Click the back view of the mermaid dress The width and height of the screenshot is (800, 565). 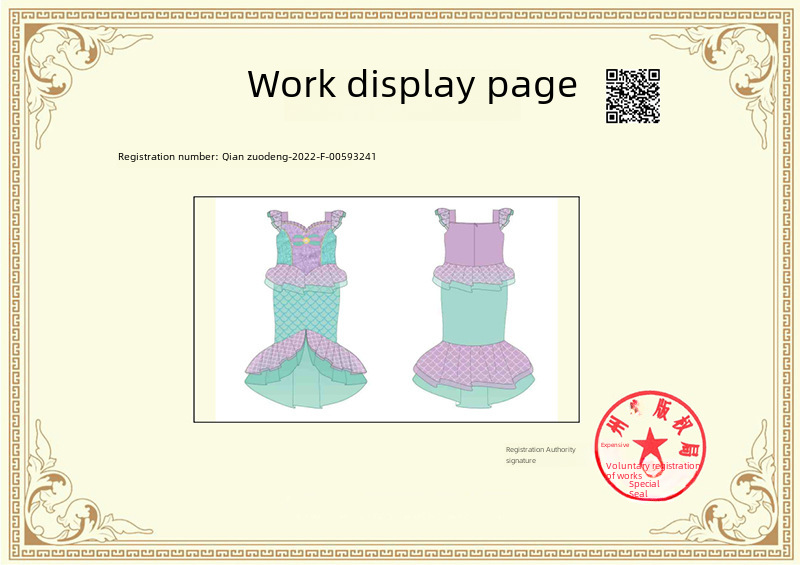coord(473,308)
